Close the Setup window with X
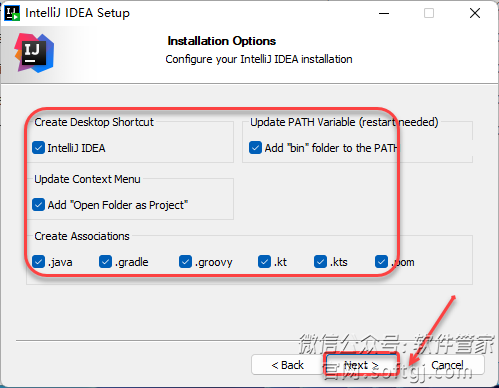Image resolution: width=499 pixels, height=388 pixels. pyautogui.click(x=475, y=13)
